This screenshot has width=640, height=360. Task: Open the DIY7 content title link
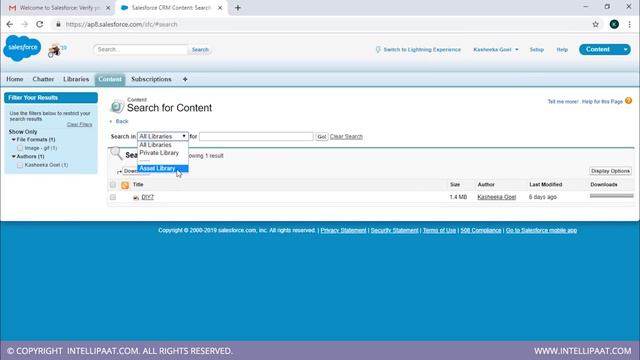point(147,197)
